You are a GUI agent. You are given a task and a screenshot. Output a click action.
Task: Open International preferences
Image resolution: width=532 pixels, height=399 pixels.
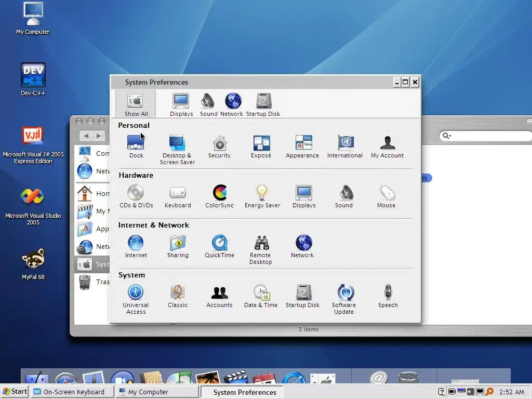coord(345,147)
